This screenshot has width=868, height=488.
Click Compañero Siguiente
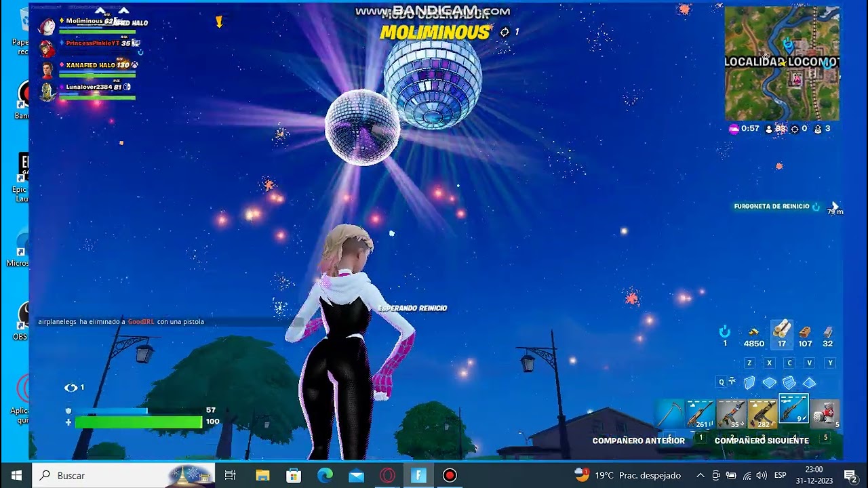(x=762, y=441)
